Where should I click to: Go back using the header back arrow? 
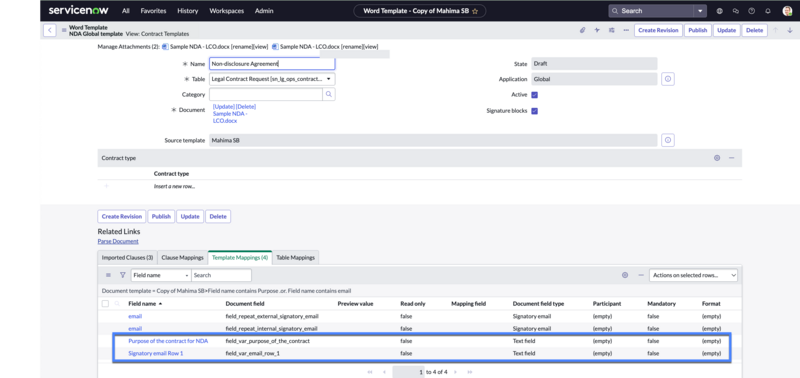pos(49,31)
